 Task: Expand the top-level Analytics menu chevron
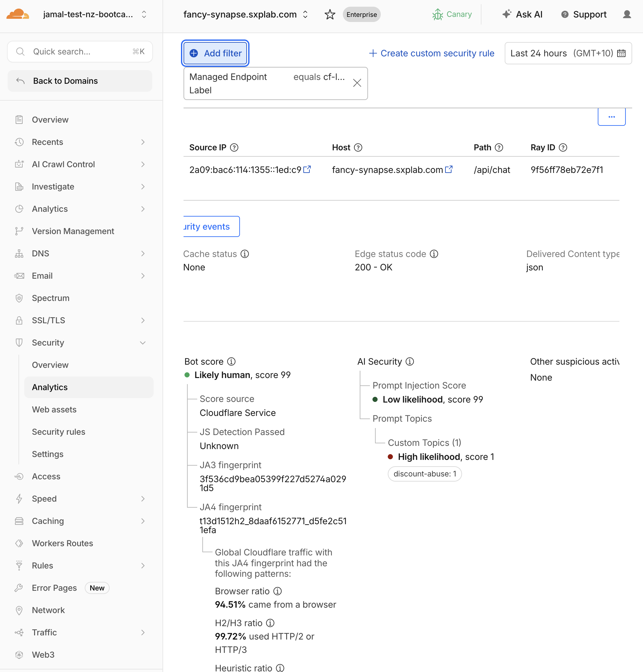coord(143,209)
